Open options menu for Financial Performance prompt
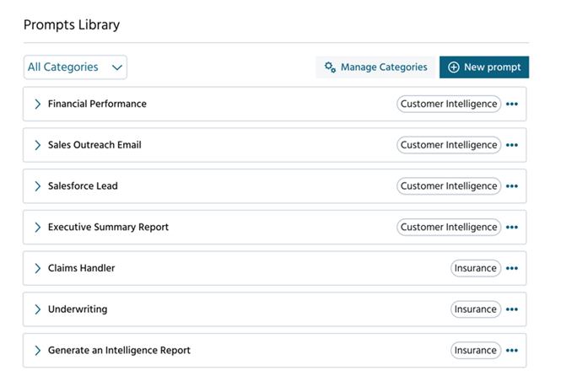Image resolution: width=561 pixels, height=392 pixels. (x=511, y=105)
